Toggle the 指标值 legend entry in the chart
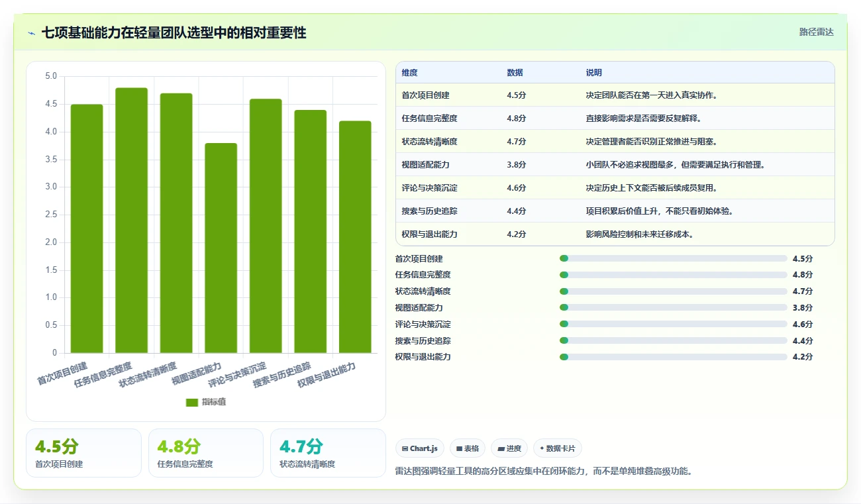Viewport: 861px width, 504px height. (206, 402)
